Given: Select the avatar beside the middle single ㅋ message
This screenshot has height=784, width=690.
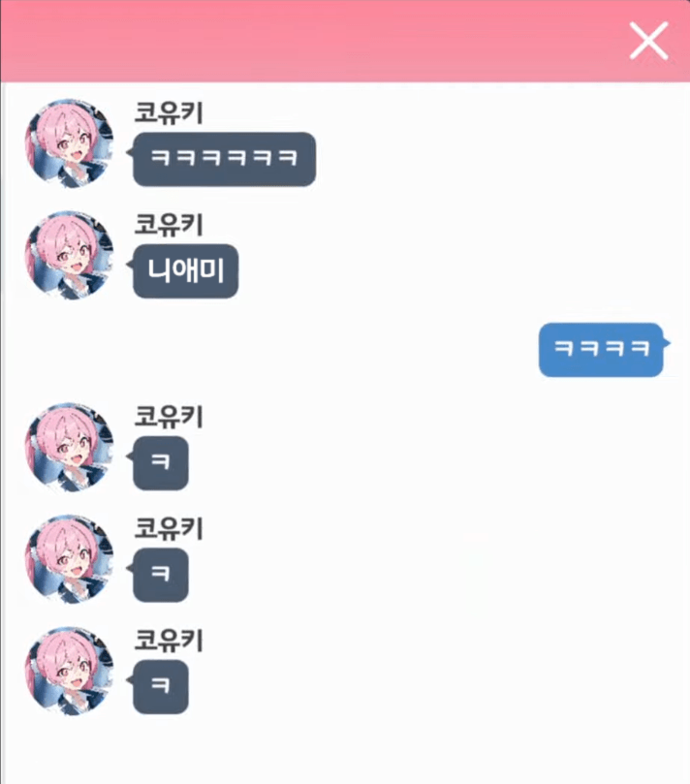Looking at the screenshot, I should 70,559.
